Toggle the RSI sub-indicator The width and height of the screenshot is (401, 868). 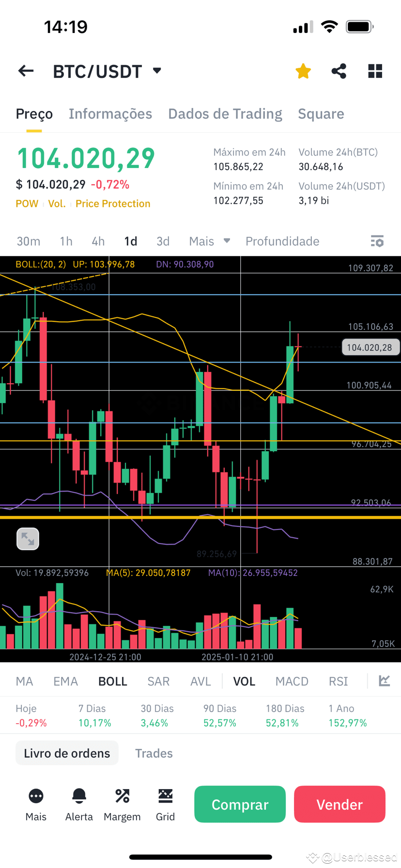coord(339,682)
